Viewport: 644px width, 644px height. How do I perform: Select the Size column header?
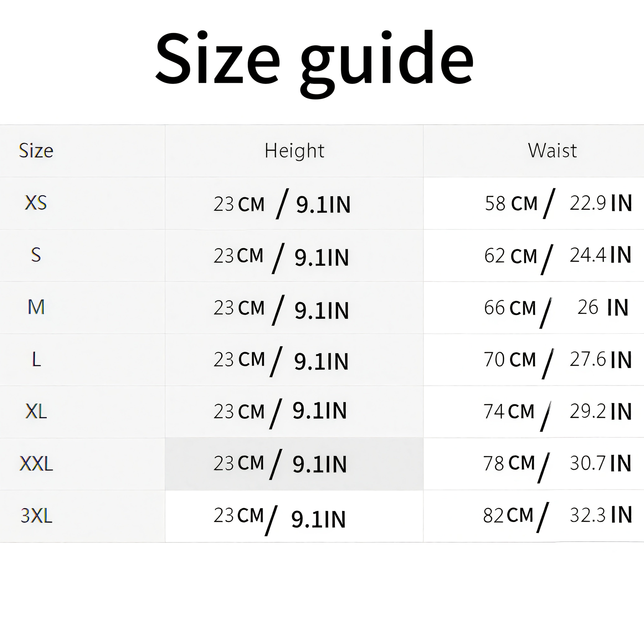pyautogui.click(x=36, y=151)
